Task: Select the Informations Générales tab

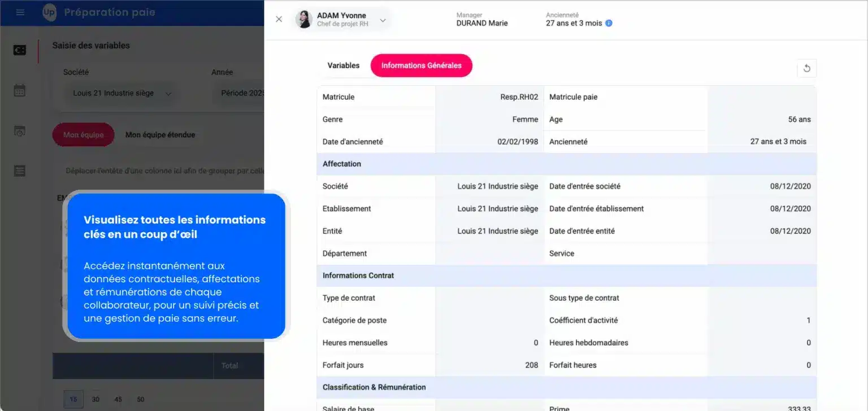Action: [x=421, y=65]
